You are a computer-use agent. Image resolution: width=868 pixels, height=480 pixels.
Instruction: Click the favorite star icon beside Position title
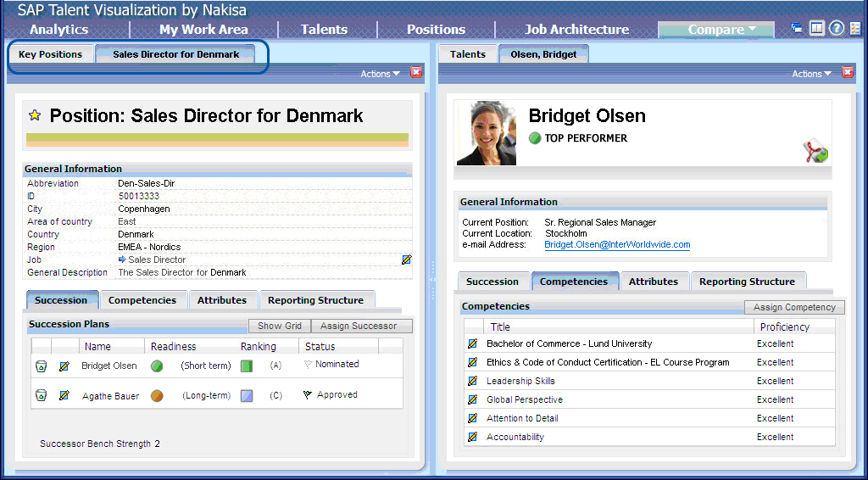tap(35, 115)
